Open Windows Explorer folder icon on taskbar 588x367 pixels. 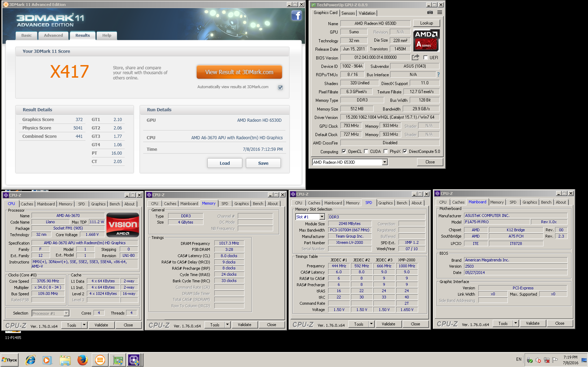click(x=65, y=360)
